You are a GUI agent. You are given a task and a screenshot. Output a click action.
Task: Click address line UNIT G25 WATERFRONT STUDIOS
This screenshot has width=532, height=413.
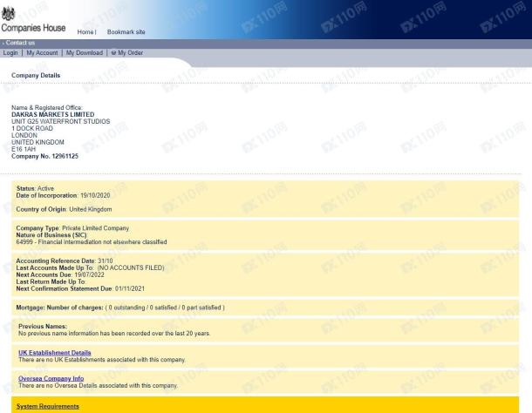[x=61, y=121]
